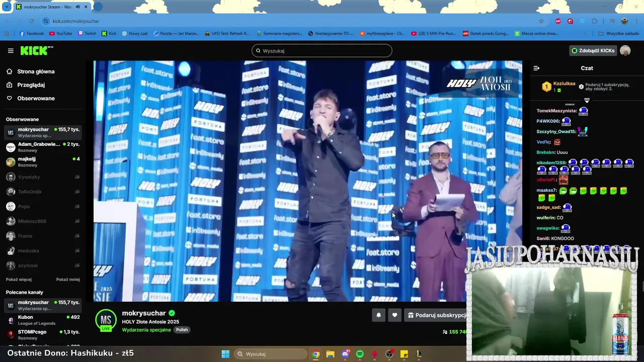Screen dimensions: 644x362
Task: Click the tab search dropdown arrow in Chrome
Action: point(7,7)
